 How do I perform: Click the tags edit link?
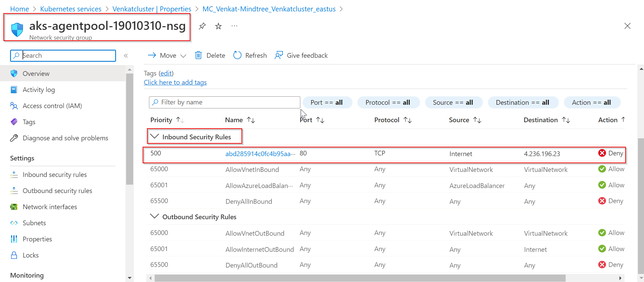click(x=166, y=73)
